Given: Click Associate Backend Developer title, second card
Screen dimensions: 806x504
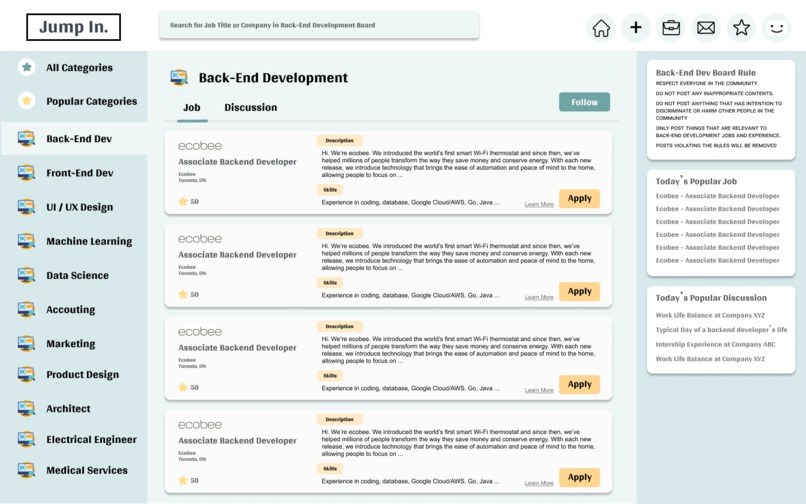Looking at the screenshot, I should point(237,255).
